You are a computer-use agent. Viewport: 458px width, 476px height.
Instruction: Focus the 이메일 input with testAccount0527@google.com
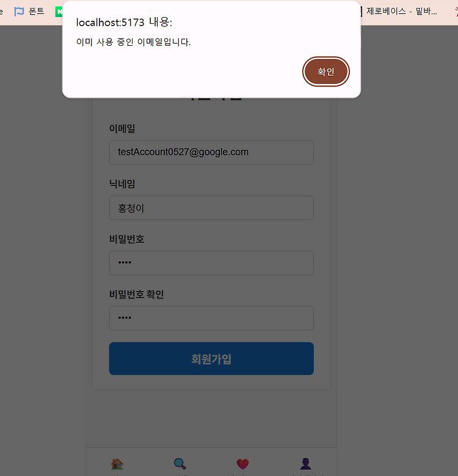tap(211, 153)
